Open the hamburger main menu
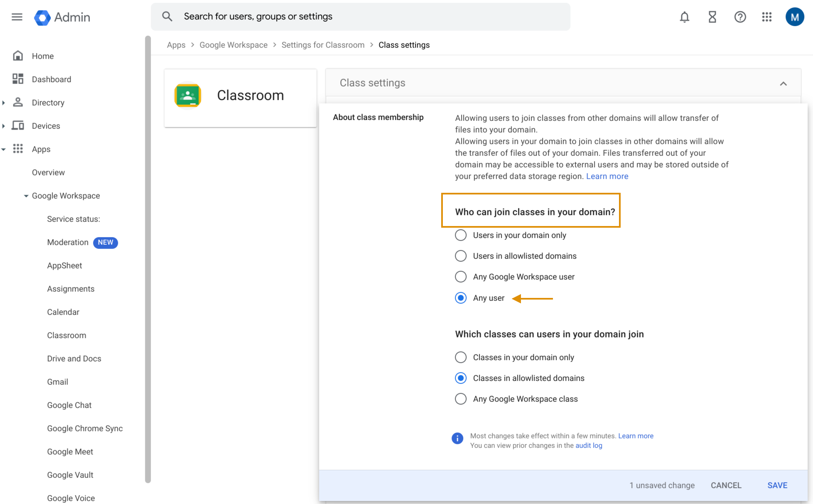This screenshot has width=813, height=504. pos(17,17)
